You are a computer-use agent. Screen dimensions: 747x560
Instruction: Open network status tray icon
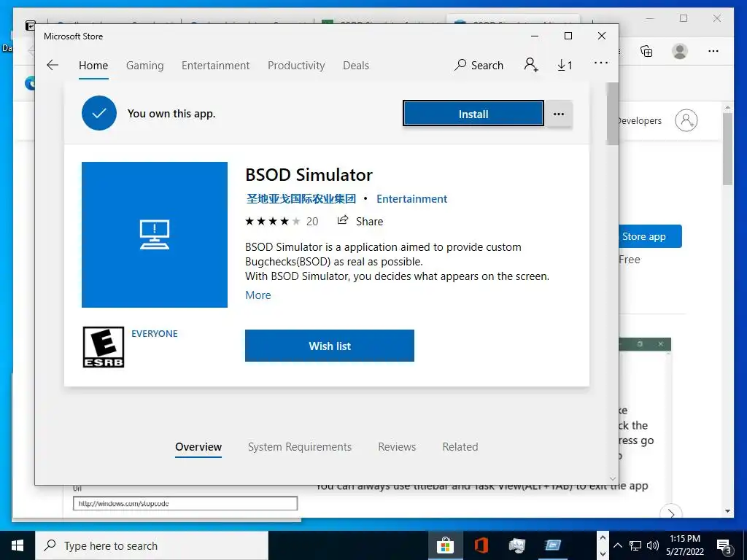coord(635,545)
